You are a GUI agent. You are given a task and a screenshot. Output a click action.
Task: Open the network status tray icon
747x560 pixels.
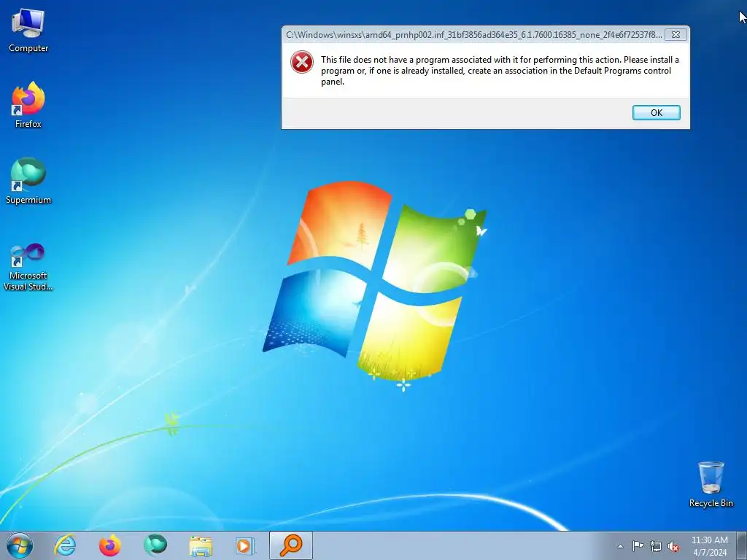pos(656,546)
